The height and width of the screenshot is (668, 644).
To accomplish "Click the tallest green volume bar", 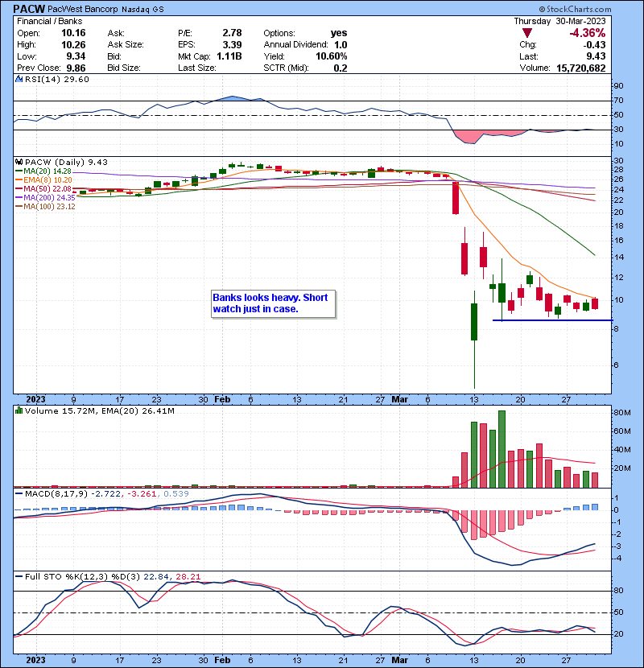I will pos(502,449).
